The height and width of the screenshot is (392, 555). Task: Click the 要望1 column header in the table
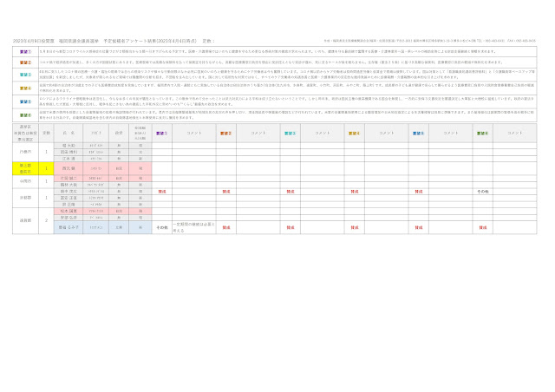click(162, 134)
